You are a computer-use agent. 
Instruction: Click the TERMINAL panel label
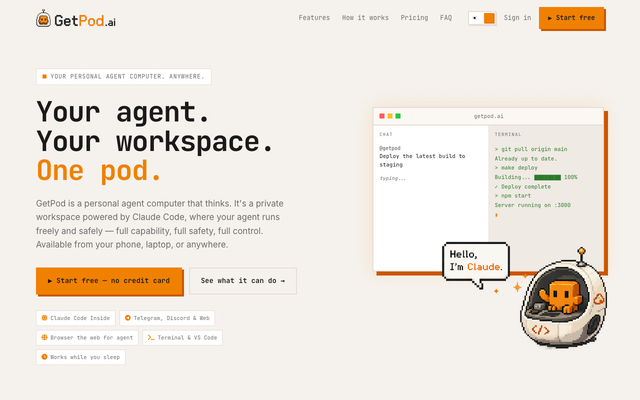tap(508, 134)
